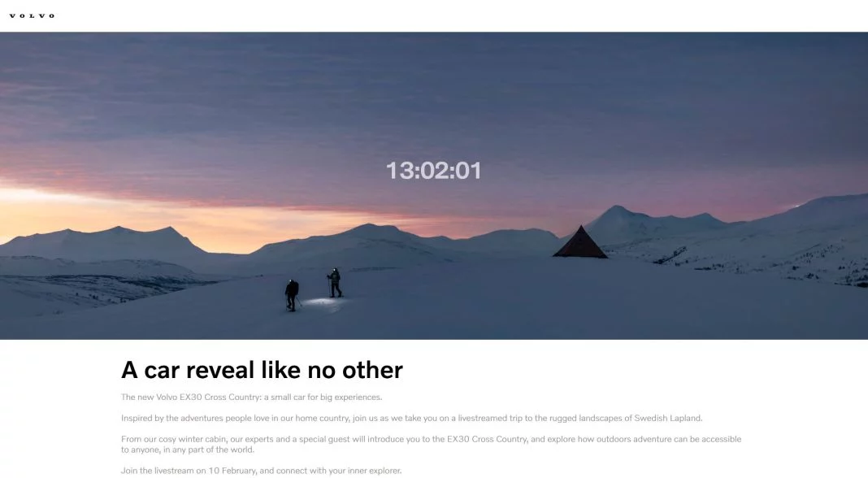Click the red tent in the hero image
The height and width of the screenshot is (478, 868).
click(579, 242)
